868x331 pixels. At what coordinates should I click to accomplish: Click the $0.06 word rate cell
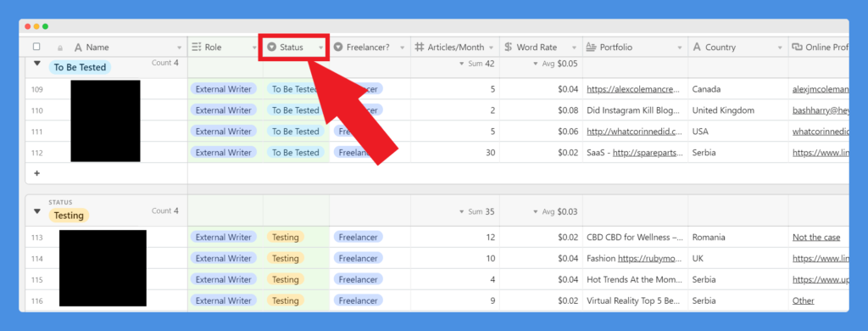pos(567,132)
